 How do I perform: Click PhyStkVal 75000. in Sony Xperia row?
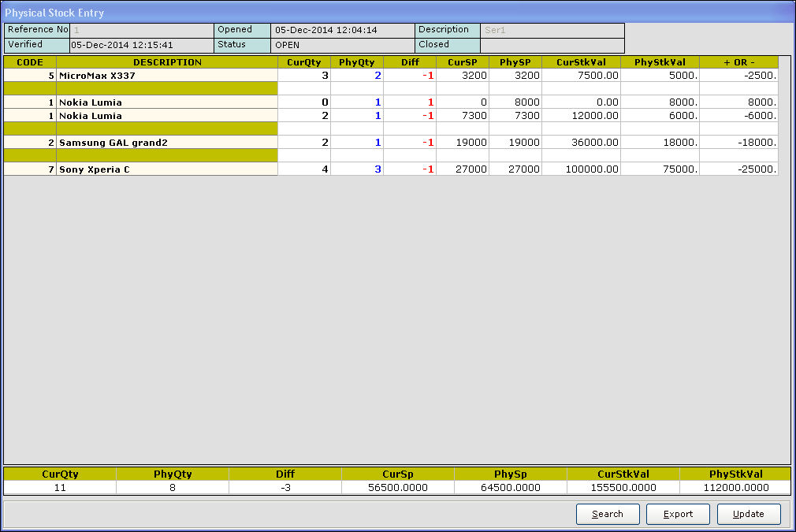(x=660, y=169)
